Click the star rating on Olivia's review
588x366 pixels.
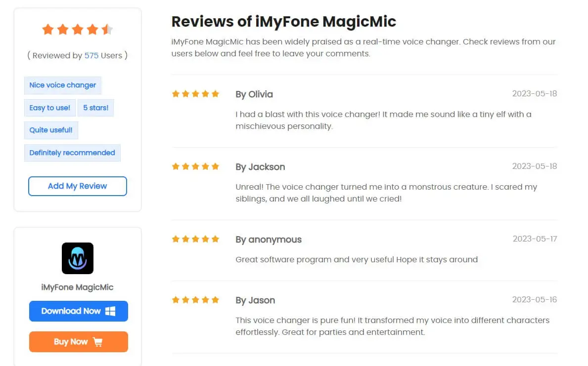pos(195,94)
